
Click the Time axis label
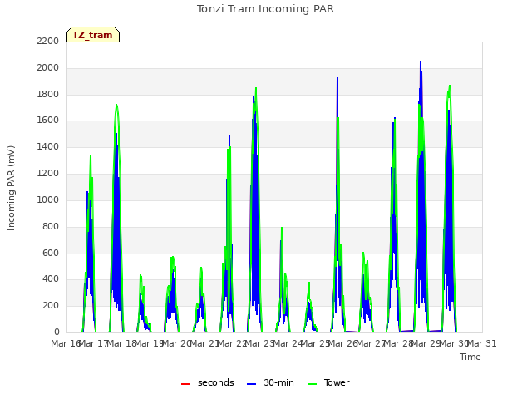[x=470, y=357]
